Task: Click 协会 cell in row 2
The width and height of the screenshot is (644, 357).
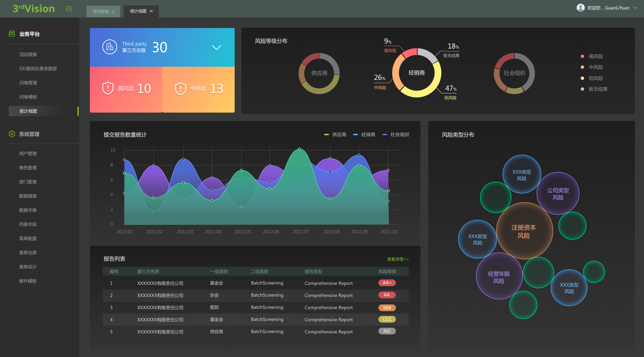Action: coord(214,295)
